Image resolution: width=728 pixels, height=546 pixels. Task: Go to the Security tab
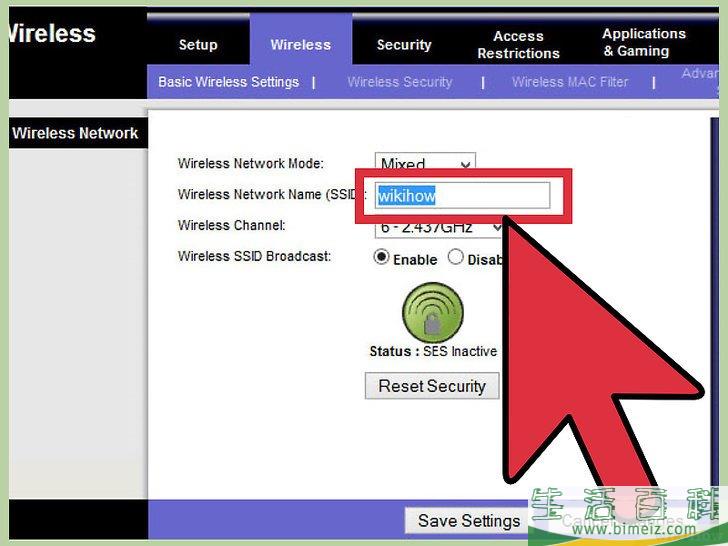[x=404, y=45]
